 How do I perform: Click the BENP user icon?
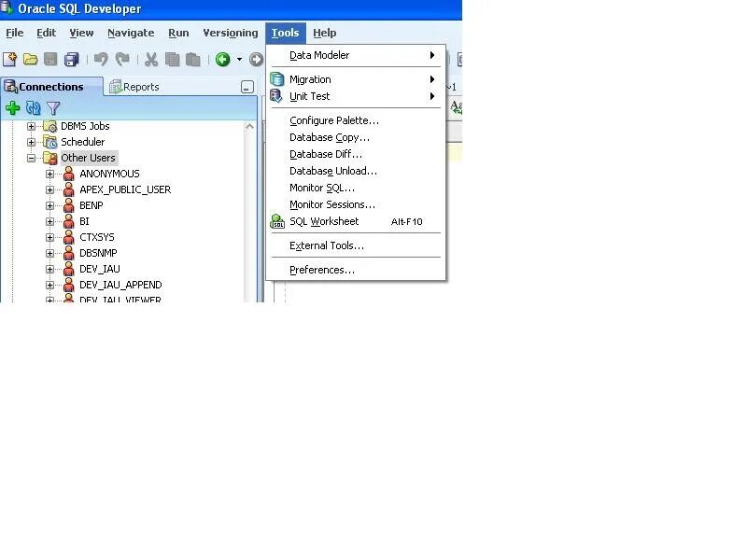point(68,205)
